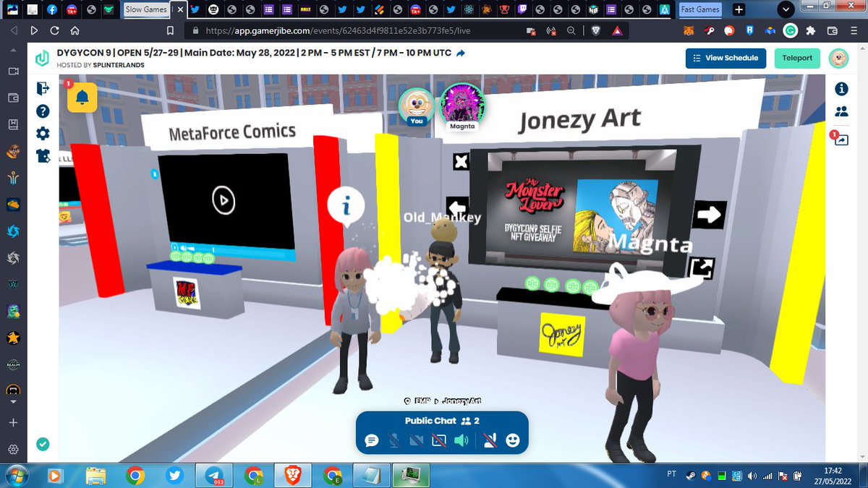Open the event info icon on right panel

click(841, 89)
